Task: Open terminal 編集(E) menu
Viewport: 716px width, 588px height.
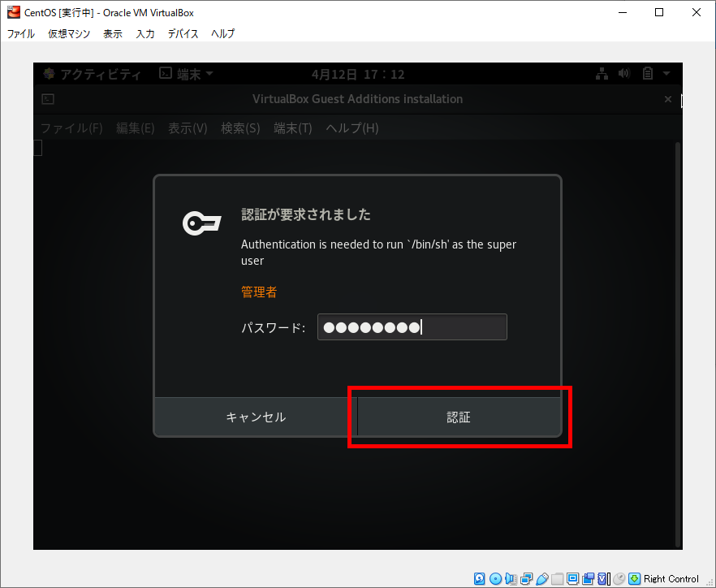Action: (x=135, y=128)
